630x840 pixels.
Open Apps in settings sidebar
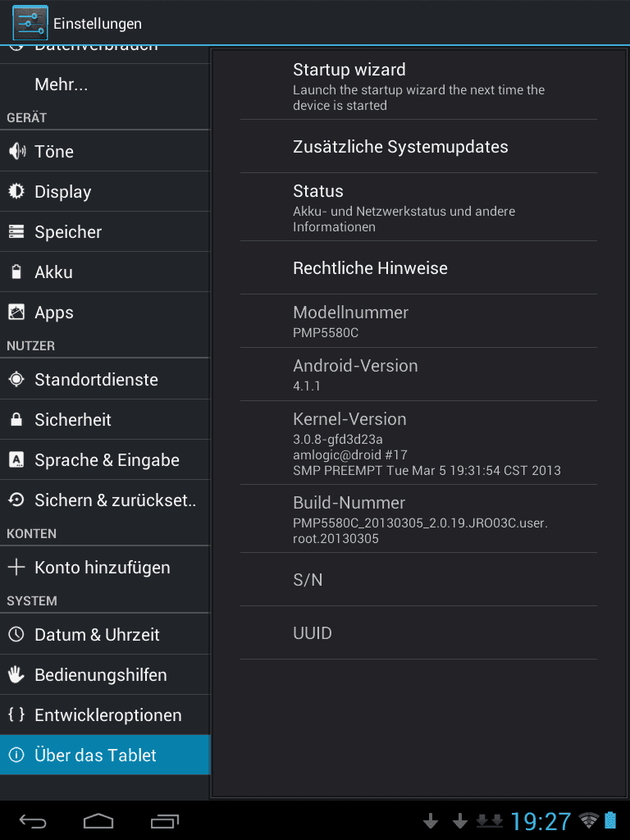105,313
